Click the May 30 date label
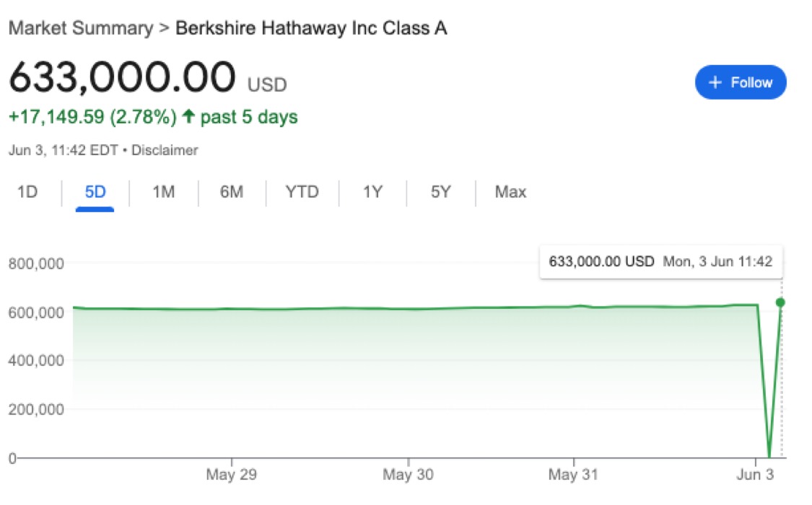This screenshot has height=505, width=812. pos(408,475)
